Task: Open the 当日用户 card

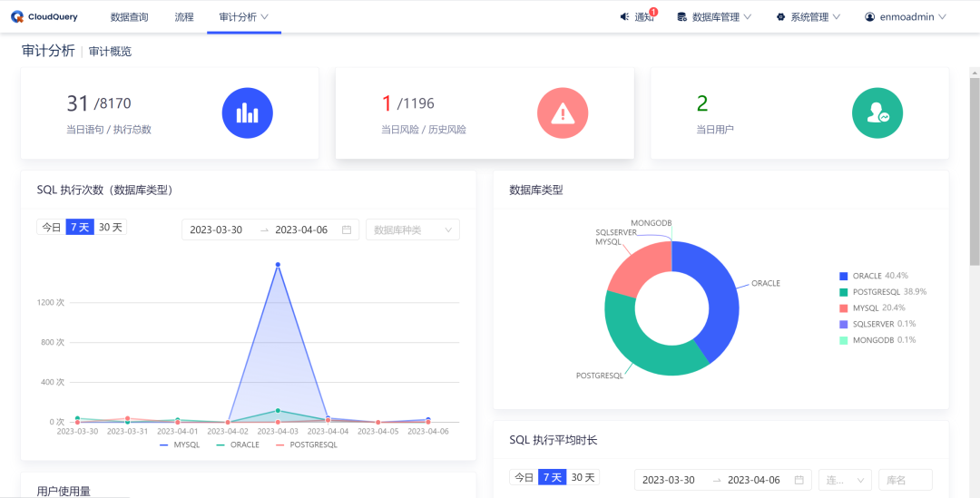Action: (800, 113)
